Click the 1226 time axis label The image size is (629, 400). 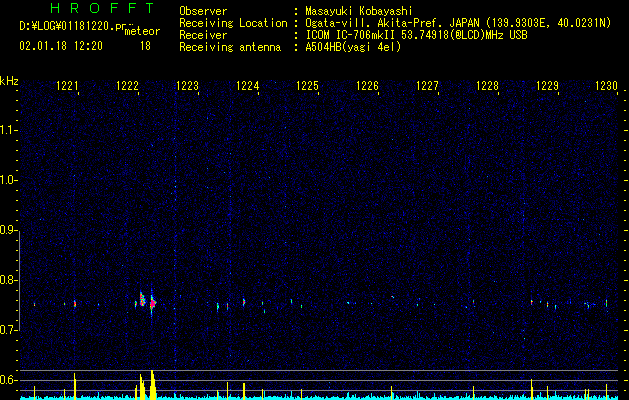pyautogui.click(x=367, y=86)
